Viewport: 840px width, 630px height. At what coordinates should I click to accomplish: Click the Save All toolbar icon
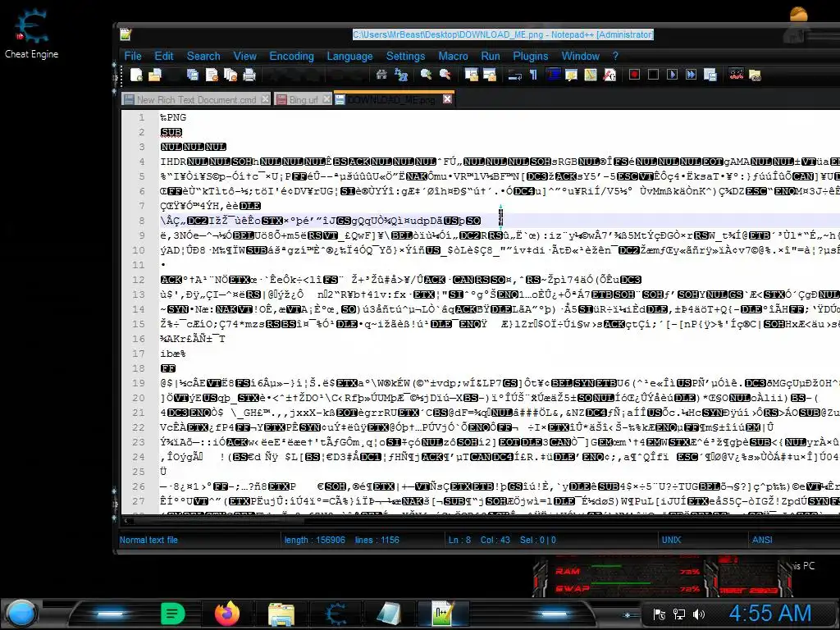(x=193, y=75)
